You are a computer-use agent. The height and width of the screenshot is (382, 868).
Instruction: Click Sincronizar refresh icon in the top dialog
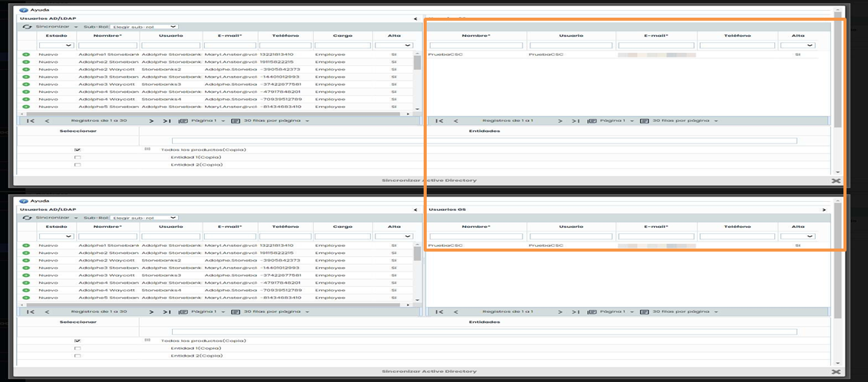[27, 26]
